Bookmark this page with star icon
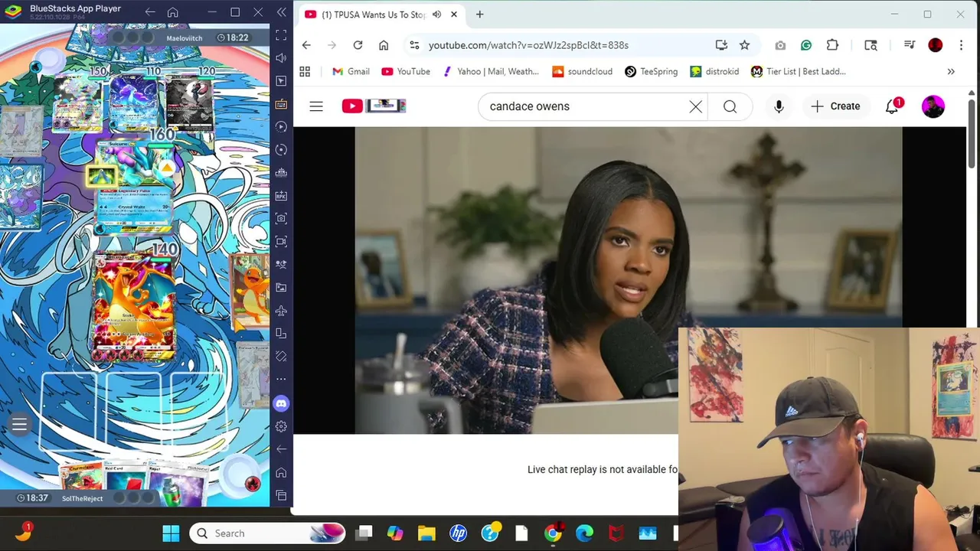Screen dimensions: 980x551 point(744,45)
